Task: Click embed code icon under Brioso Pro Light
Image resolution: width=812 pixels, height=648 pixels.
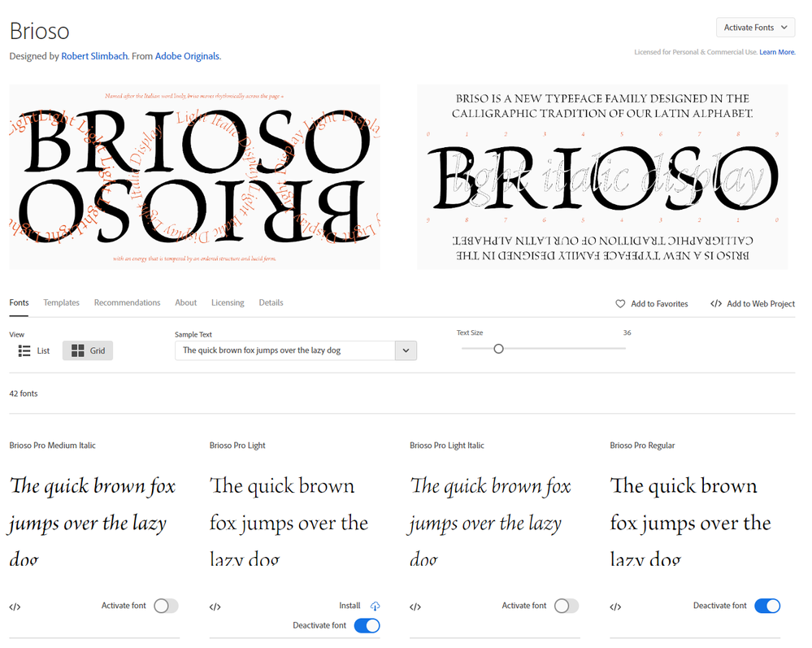Action: point(215,607)
